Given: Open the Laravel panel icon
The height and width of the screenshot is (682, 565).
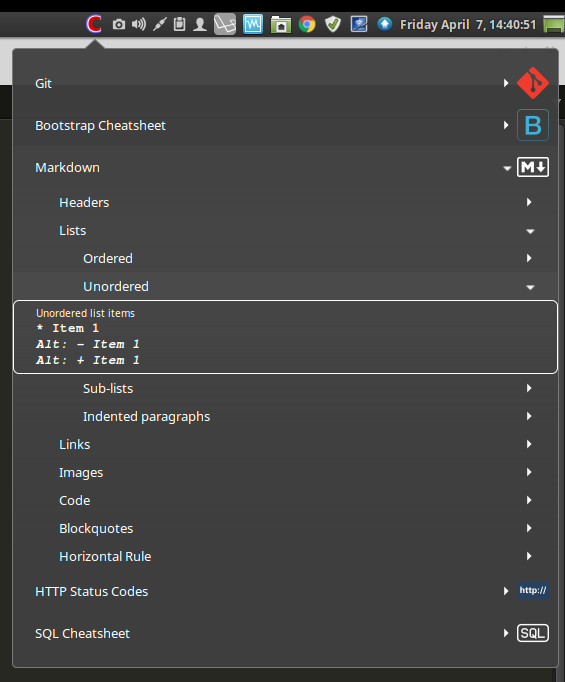Looking at the screenshot, I should click(225, 24).
